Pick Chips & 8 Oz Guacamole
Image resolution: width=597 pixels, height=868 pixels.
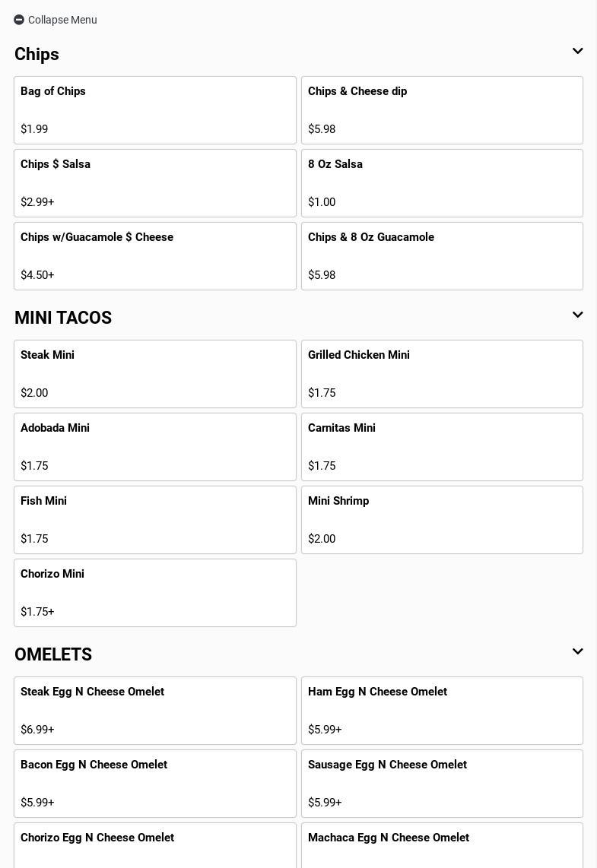coord(442,256)
